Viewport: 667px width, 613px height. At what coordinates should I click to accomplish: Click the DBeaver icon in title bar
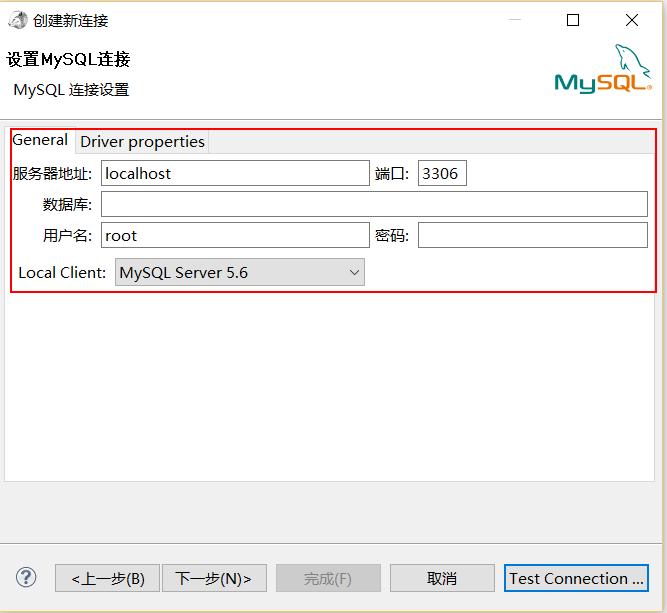18,20
